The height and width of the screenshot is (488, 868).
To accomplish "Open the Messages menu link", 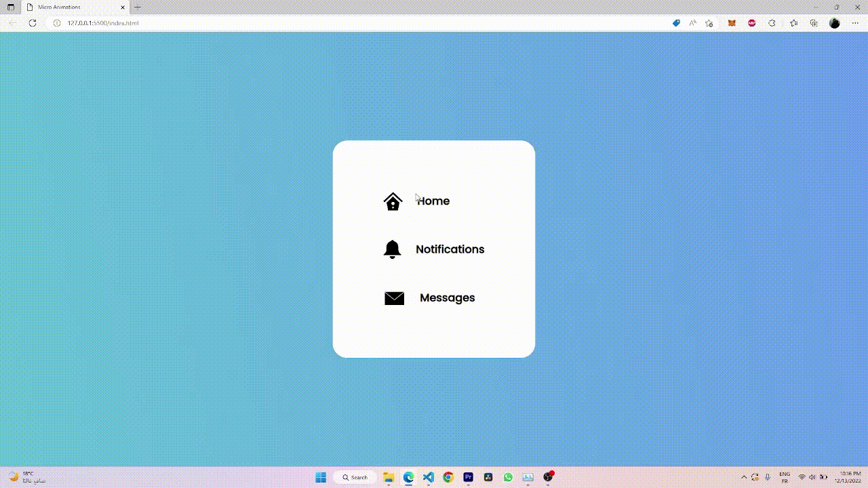I will click(x=447, y=298).
